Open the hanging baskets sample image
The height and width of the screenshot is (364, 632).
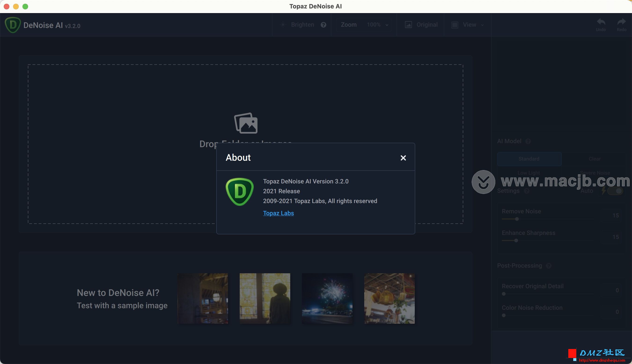pos(389,298)
